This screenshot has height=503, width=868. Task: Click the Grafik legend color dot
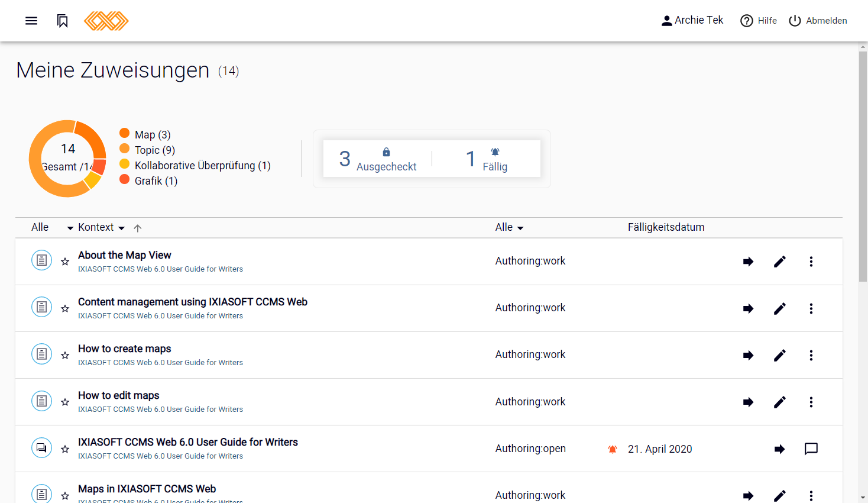124,179
